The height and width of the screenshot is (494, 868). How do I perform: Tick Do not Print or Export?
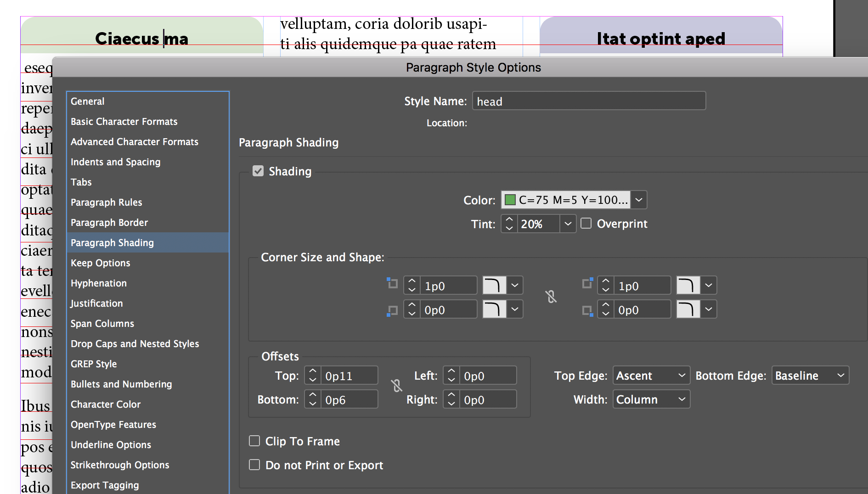254,465
